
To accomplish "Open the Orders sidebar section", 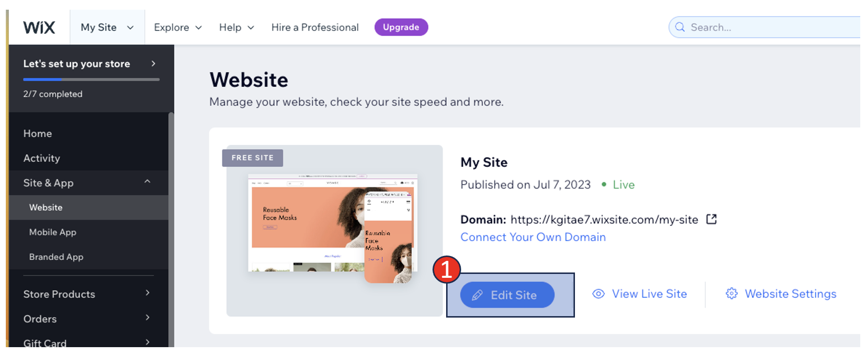I will [x=89, y=319].
